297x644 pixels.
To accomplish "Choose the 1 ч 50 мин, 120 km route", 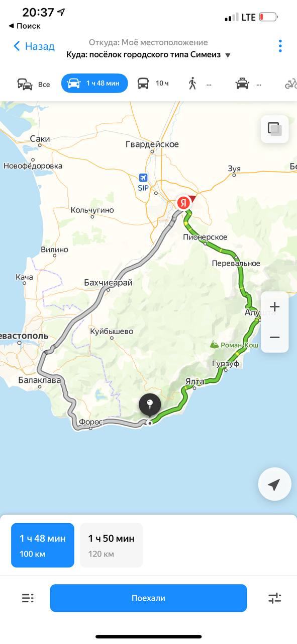I will (112, 545).
